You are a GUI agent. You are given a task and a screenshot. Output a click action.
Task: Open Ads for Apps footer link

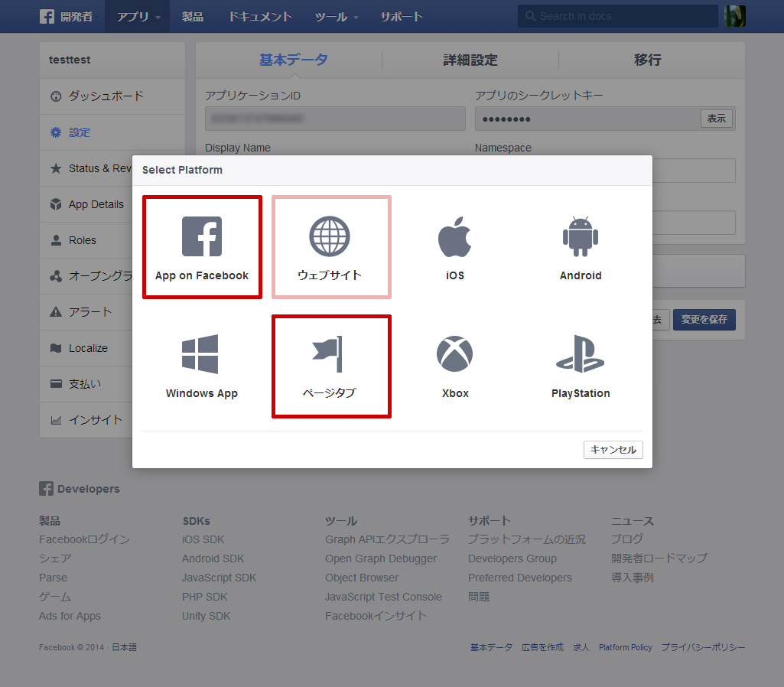(x=70, y=616)
